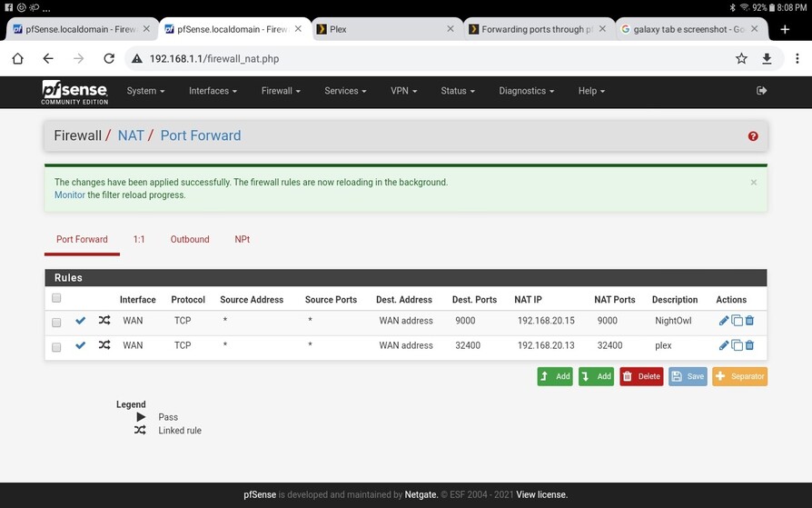The height and width of the screenshot is (508, 812).
Task: Open the Status dropdown menu
Action: click(458, 91)
